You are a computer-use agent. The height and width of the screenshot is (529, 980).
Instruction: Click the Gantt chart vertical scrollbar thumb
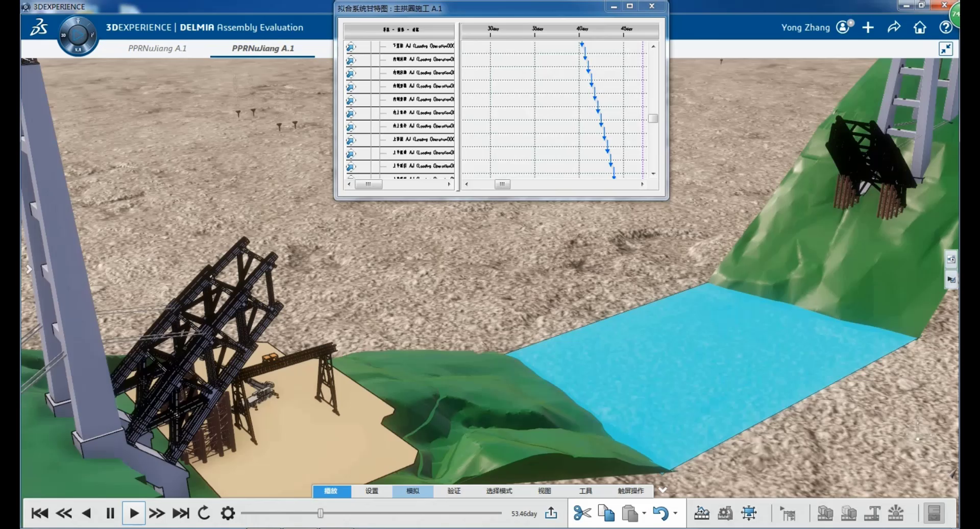tap(653, 118)
